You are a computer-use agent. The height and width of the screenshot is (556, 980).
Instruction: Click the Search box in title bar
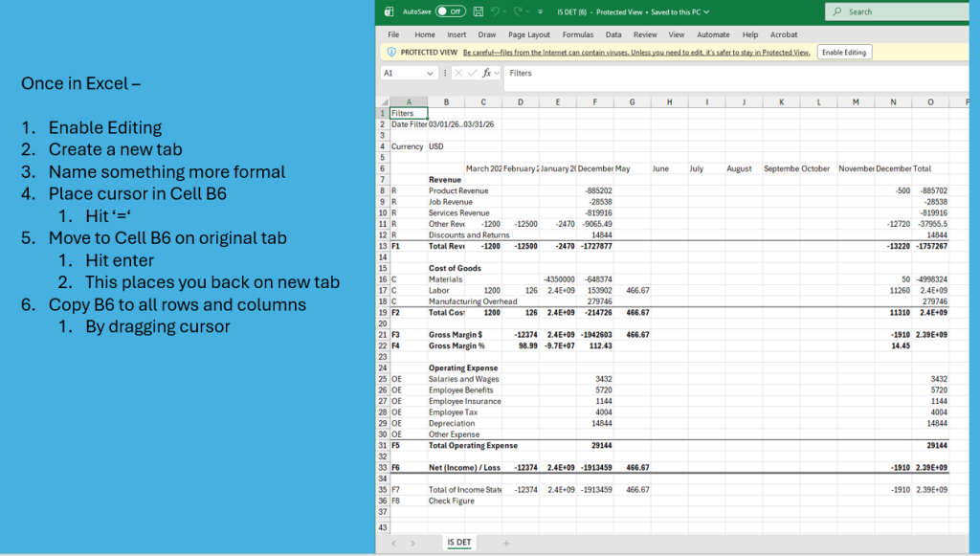click(x=900, y=11)
